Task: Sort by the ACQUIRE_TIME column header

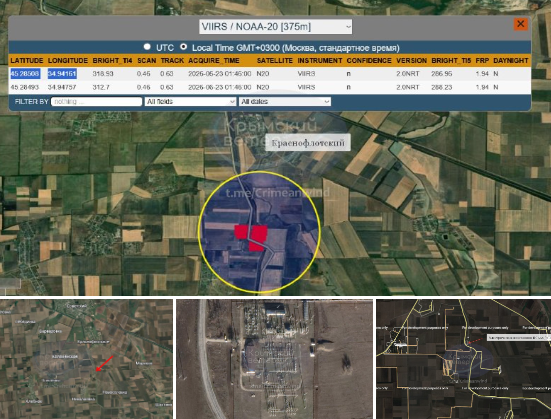Action: pos(214,60)
